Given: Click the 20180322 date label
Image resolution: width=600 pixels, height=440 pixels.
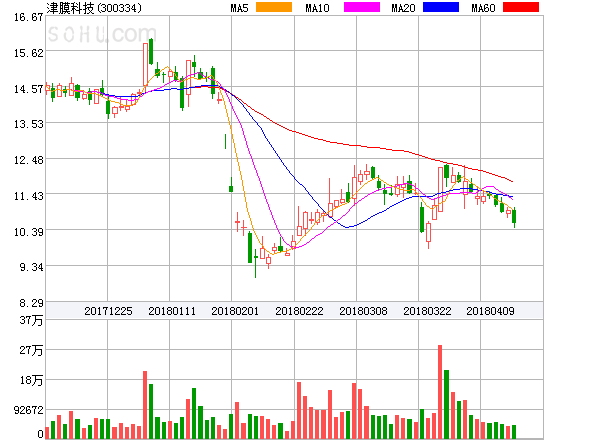Looking at the screenshot, I should 427,311.
